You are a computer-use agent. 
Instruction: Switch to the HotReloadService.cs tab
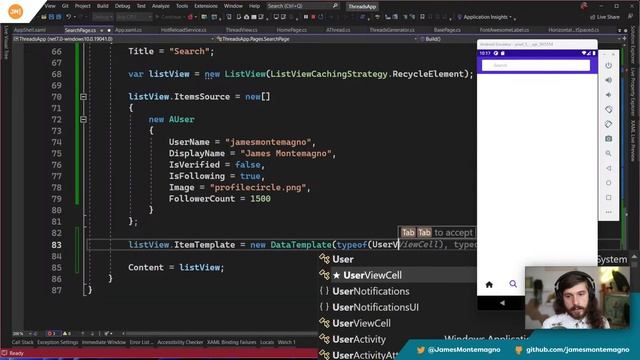pos(183,30)
